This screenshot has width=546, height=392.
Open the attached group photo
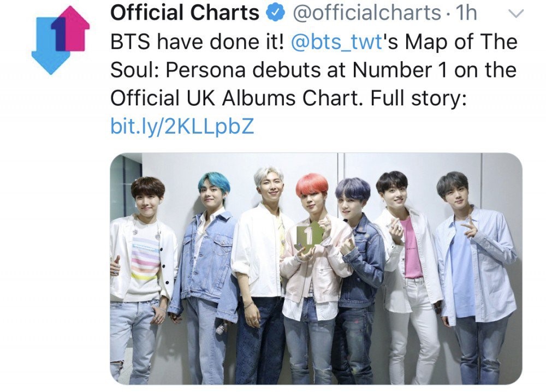pos(316,269)
